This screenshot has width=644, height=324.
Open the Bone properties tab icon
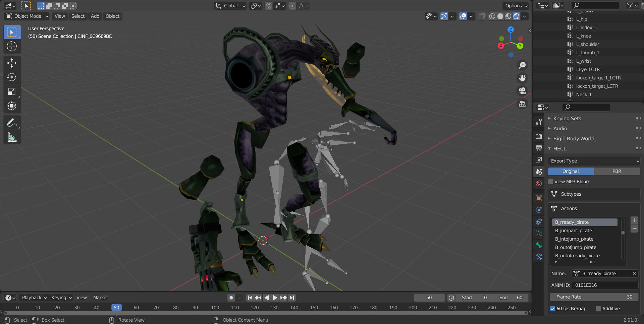pyautogui.click(x=539, y=245)
